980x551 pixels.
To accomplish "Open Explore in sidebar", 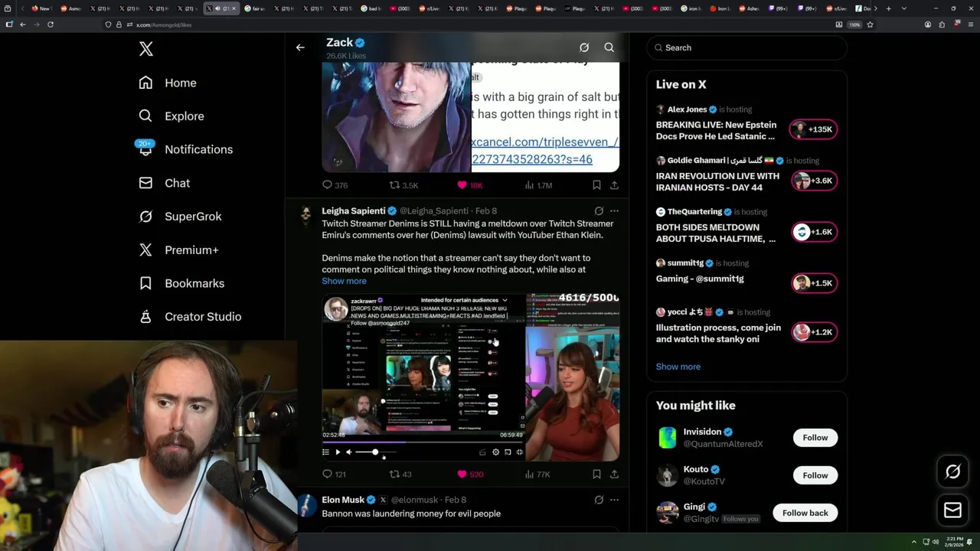I will 171,116.
